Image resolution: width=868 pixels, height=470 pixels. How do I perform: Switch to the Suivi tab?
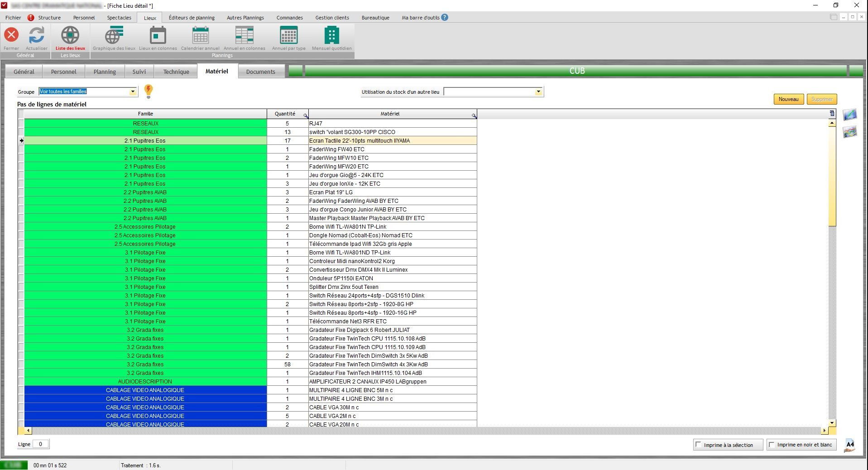(x=139, y=72)
